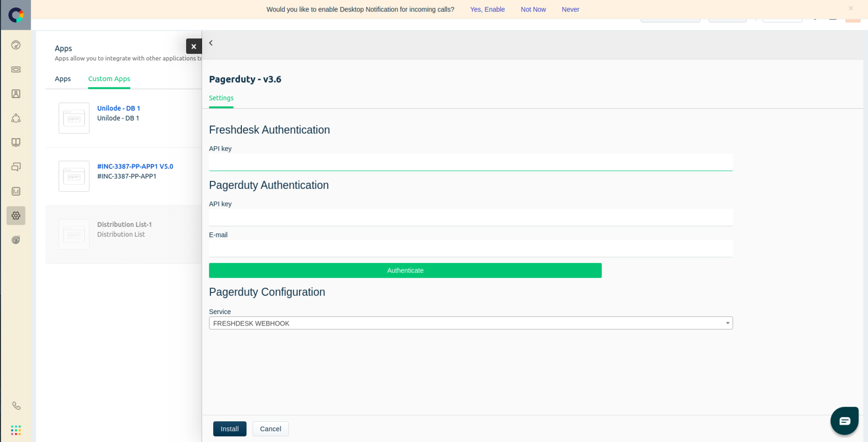Click the Install button
The image size is (868, 442).
(x=230, y=429)
